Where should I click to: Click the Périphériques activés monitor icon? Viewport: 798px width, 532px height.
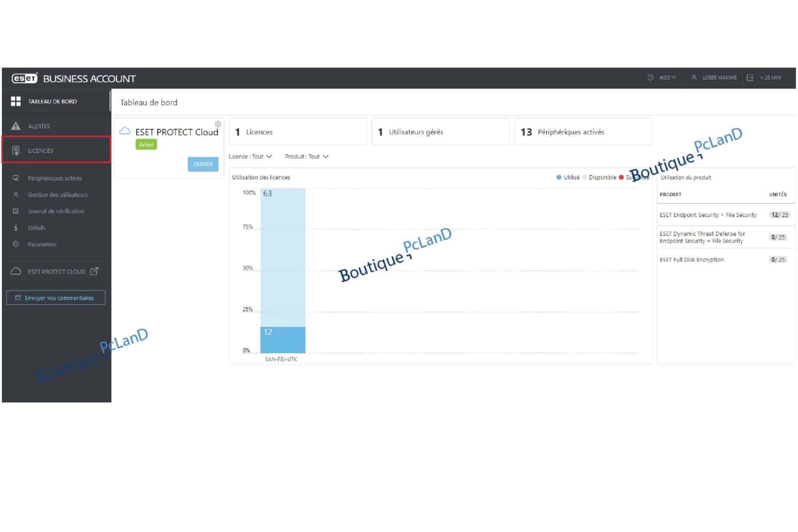click(16, 178)
